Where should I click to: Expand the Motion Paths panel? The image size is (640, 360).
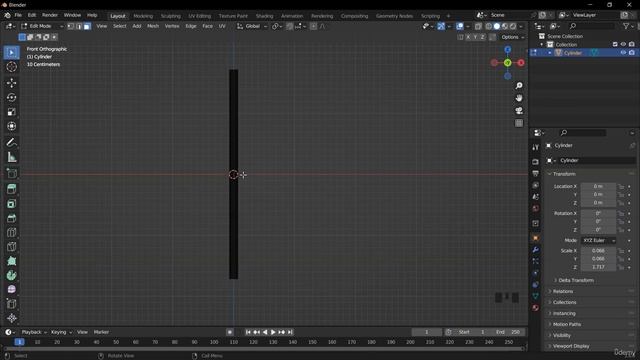click(567, 324)
